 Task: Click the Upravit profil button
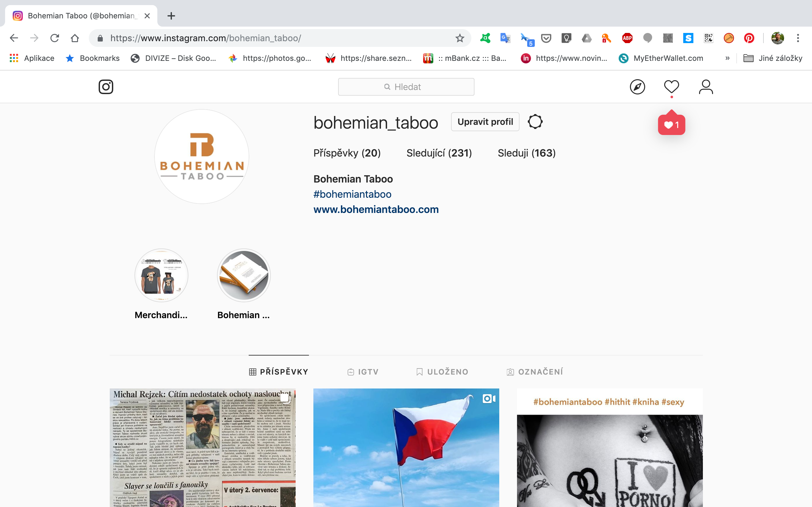tap(485, 122)
